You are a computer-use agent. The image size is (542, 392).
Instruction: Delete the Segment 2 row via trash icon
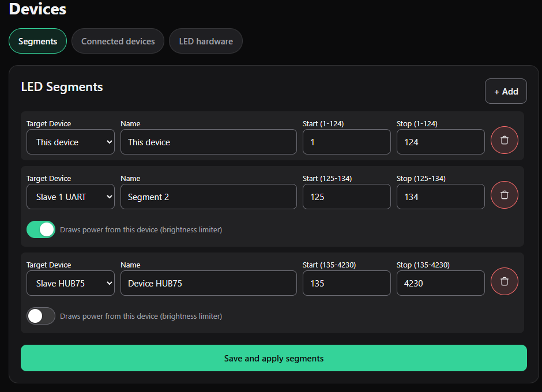[x=505, y=195]
